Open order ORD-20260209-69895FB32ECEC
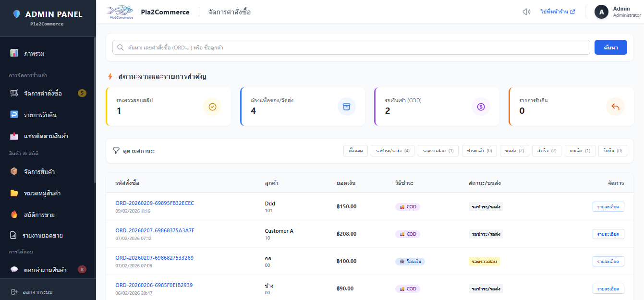Viewport: 644px width, 300px height. click(x=155, y=203)
